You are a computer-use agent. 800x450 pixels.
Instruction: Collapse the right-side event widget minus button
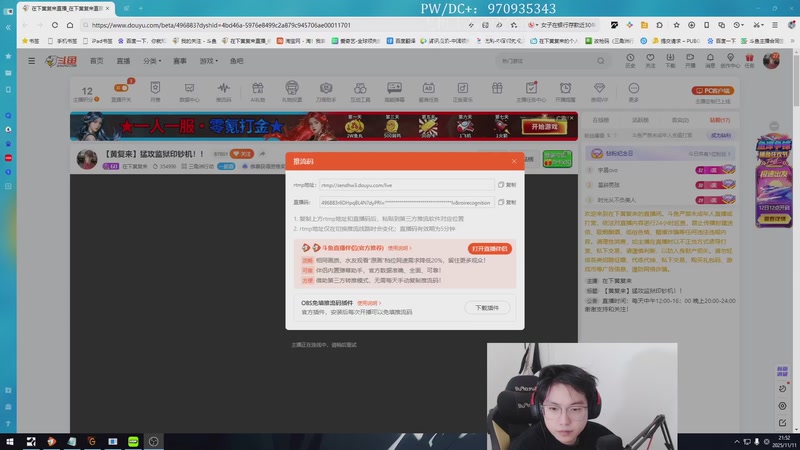[x=774, y=126]
